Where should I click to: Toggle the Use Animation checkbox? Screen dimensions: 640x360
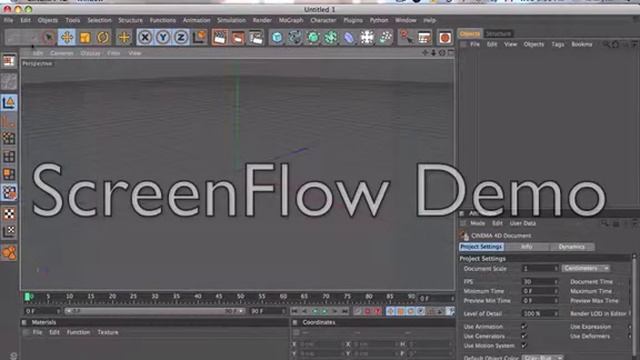pyautogui.click(x=524, y=327)
